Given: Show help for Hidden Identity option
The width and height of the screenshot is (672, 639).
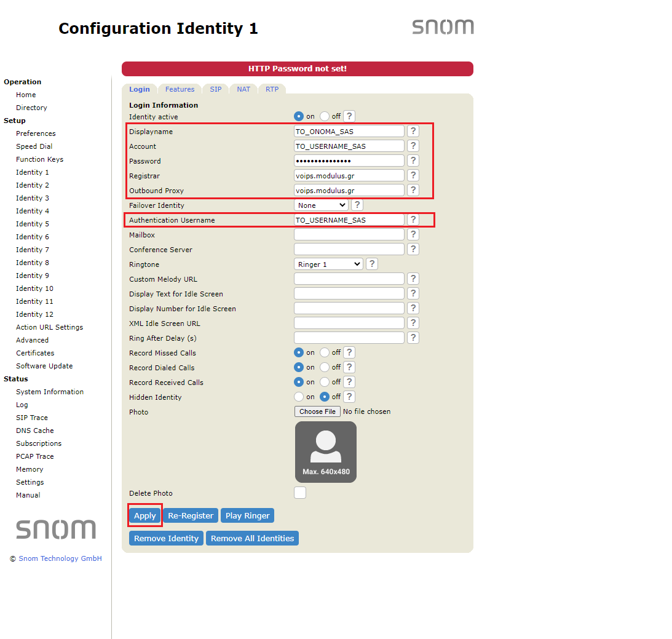Looking at the screenshot, I should (x=349, y=397).
